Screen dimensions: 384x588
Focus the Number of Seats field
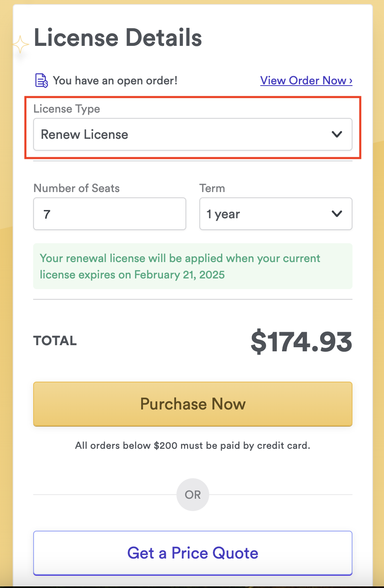tap(110, 214)
